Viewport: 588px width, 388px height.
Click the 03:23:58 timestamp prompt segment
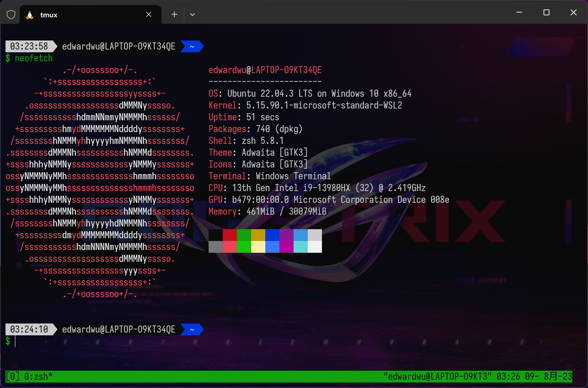coord(29,46)
